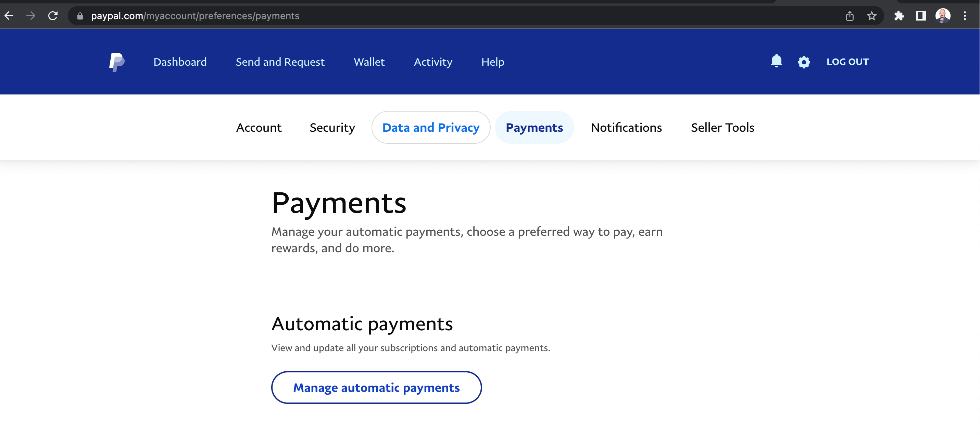
Task: Click the Automatic payments heading
Action: 362,324
